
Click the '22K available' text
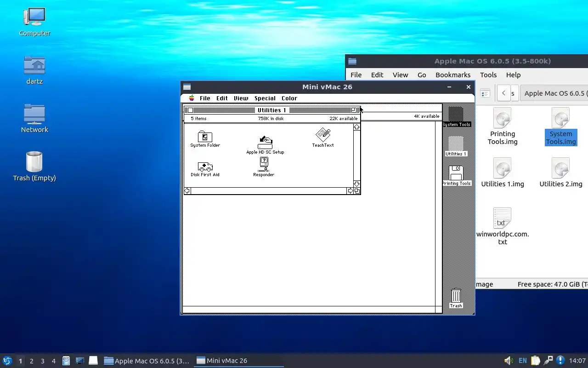(x=343, y=118)
